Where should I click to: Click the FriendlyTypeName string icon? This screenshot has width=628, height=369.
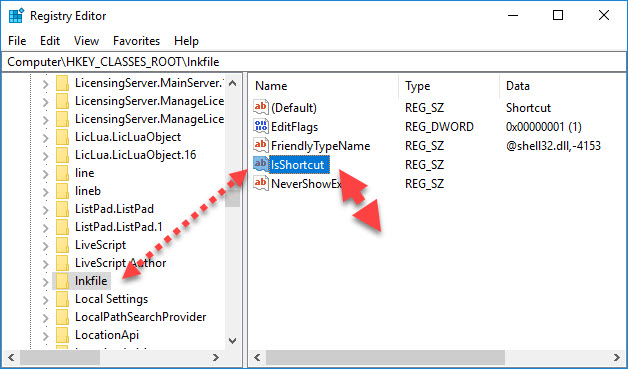click(260, 145)
